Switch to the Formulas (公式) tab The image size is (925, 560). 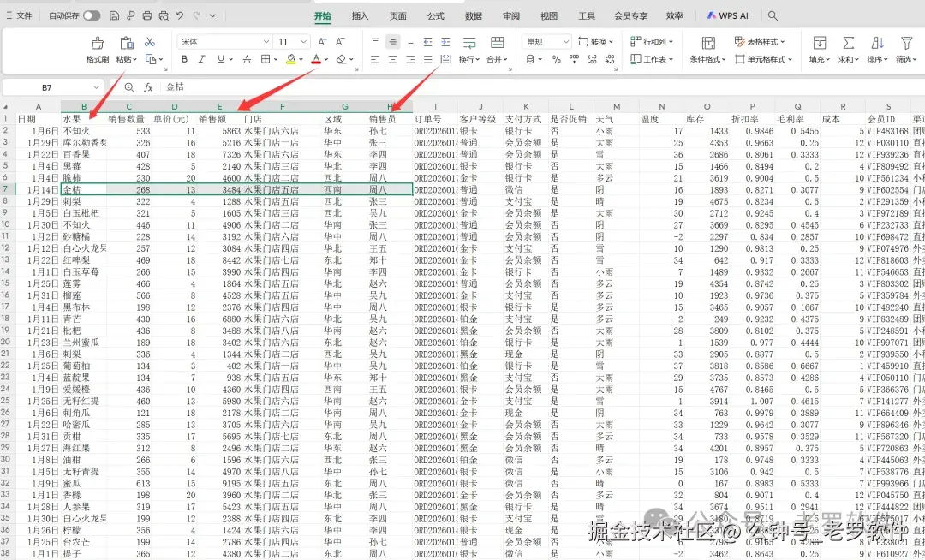pos(435,16)
